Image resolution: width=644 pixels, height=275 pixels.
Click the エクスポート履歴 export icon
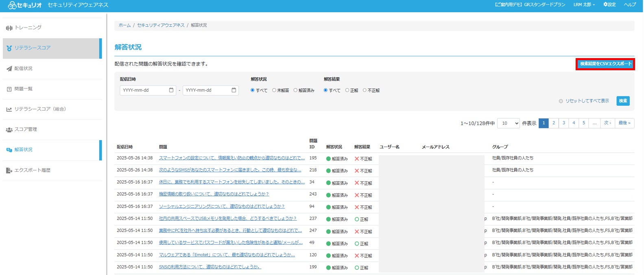9,170
